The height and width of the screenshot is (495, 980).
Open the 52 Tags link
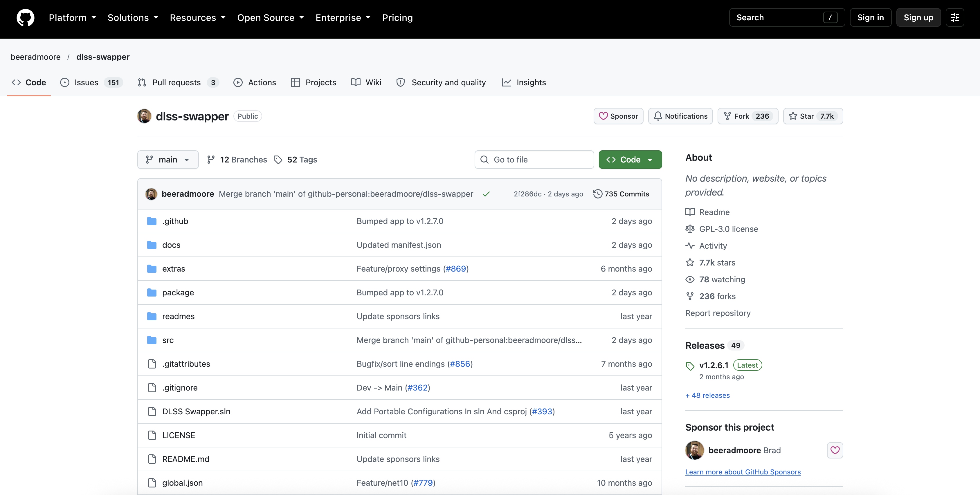tap(296, 160)
